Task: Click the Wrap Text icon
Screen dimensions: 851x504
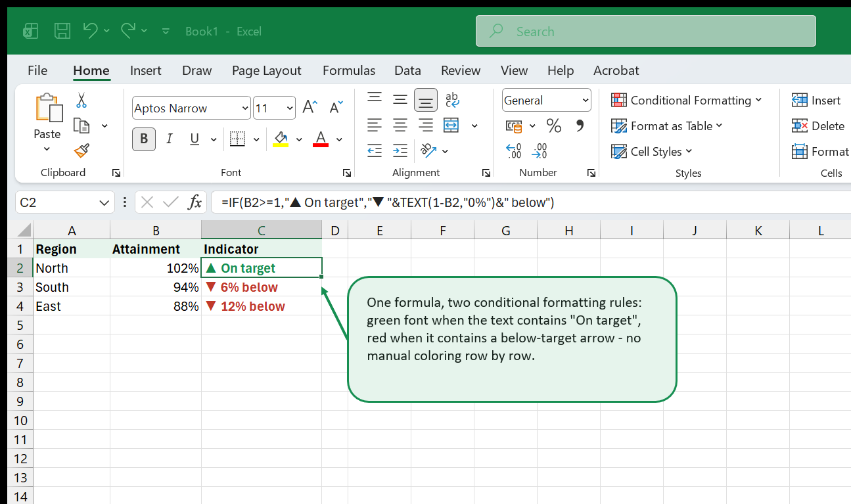Action: pos(452,100)
